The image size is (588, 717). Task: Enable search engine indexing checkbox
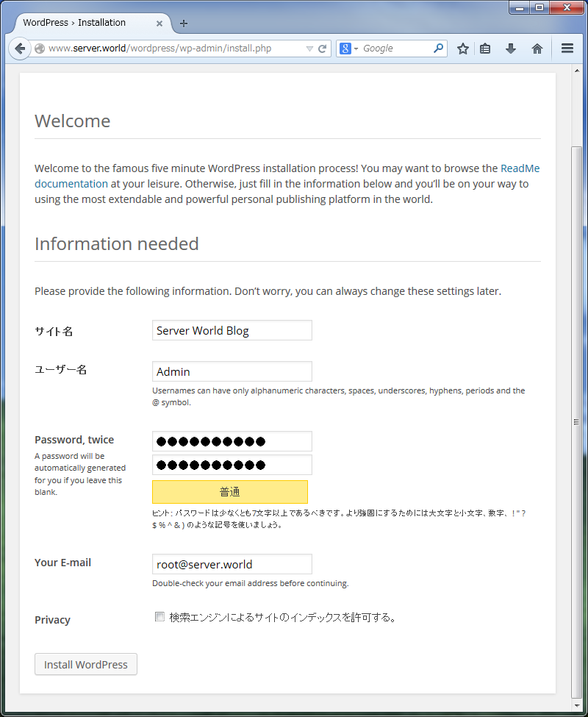click(159, 617)
